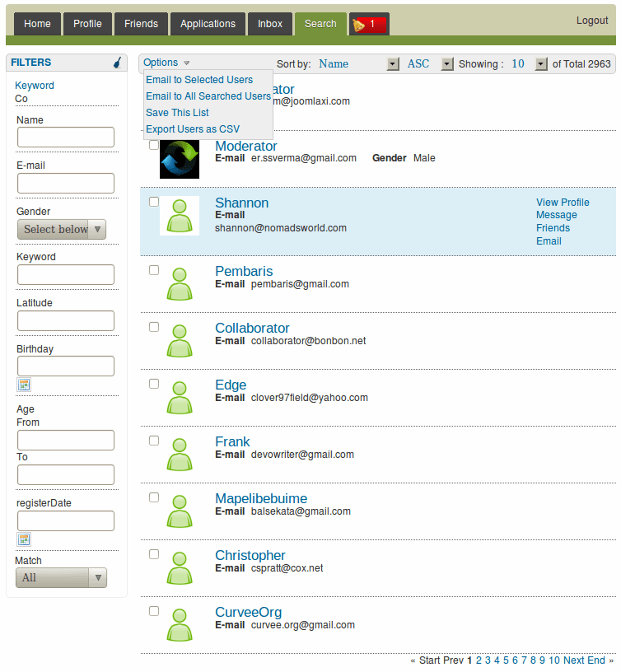Focus the Birthday date input field
This screenshot has width=621, height=672.
(66, 366)
